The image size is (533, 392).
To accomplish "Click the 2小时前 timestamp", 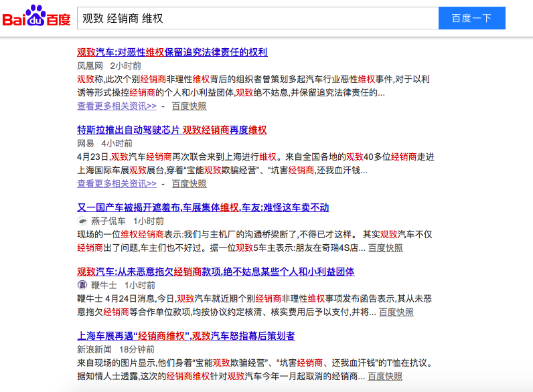I will tap(125, 66).
